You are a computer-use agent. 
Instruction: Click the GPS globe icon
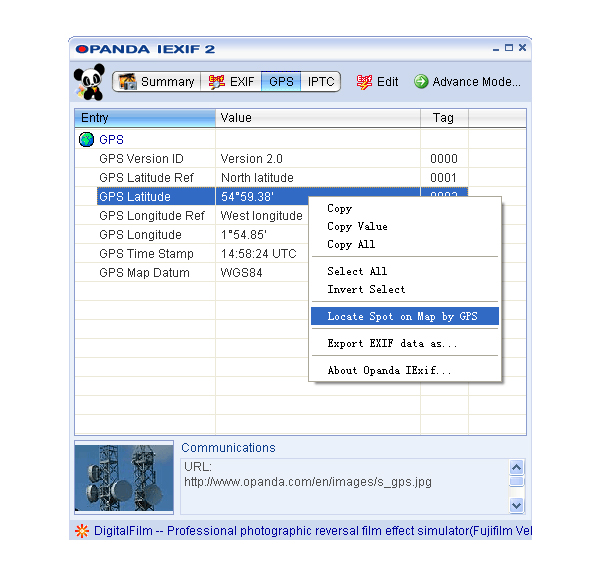pos(86,140)
